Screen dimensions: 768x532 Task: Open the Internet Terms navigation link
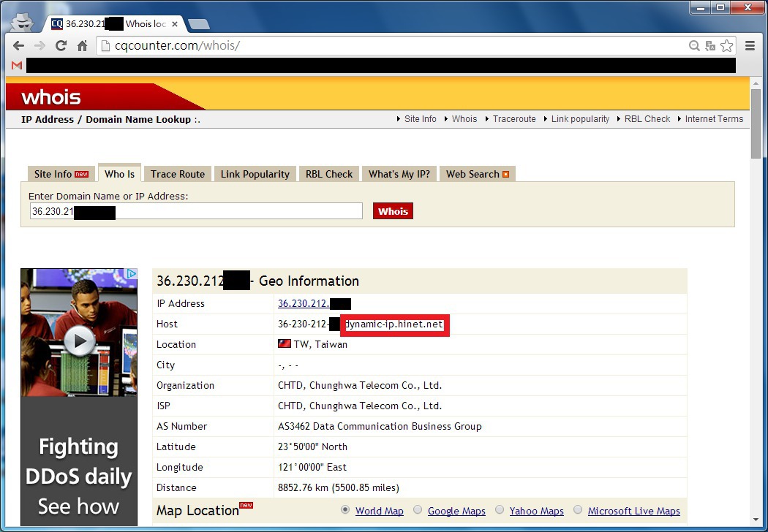click(714, 119)
